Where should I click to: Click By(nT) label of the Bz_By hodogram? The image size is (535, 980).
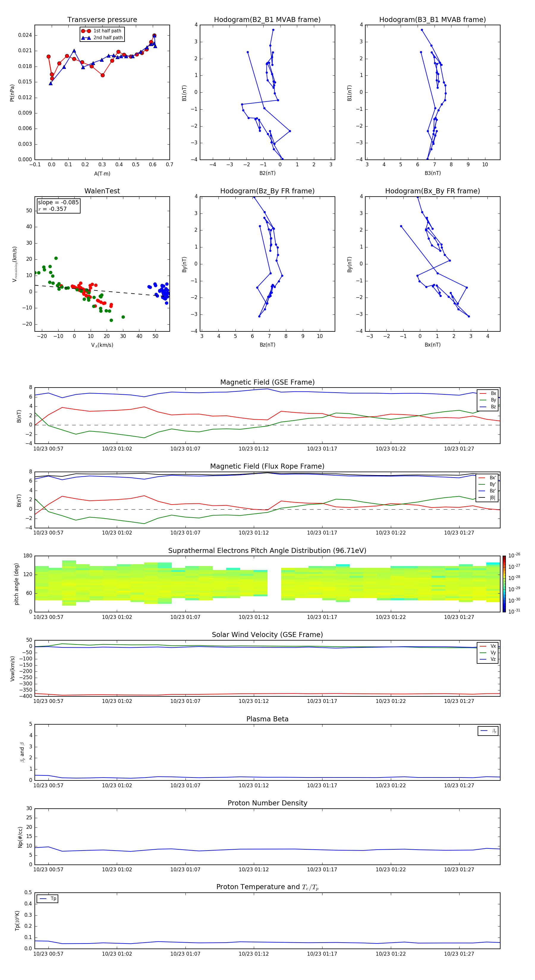coord(184,264)
